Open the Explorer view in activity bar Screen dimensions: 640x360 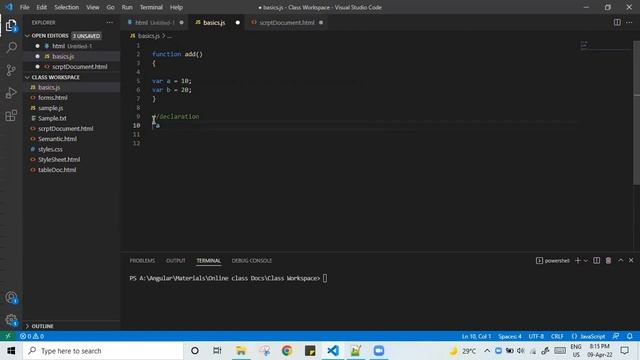pyautogui.click(x=11, y=25)
